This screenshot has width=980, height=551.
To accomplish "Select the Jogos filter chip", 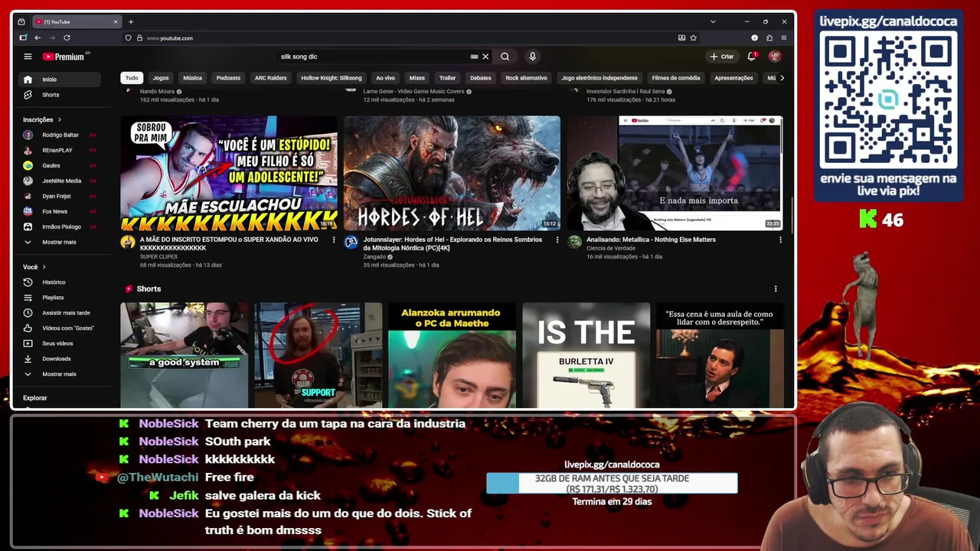I will pos(161,78).
